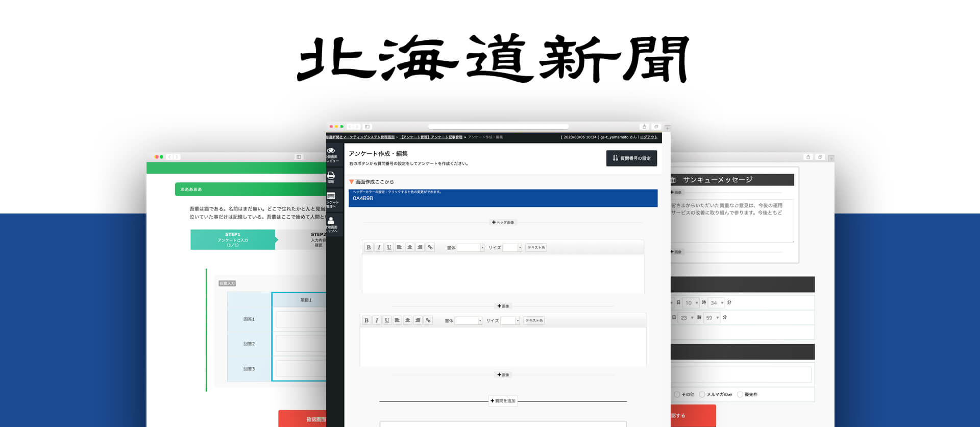Click ＋画像 above thank-you textarea in right window
Image resolution: width=980 pixels, height=427 pixels.
676,193
